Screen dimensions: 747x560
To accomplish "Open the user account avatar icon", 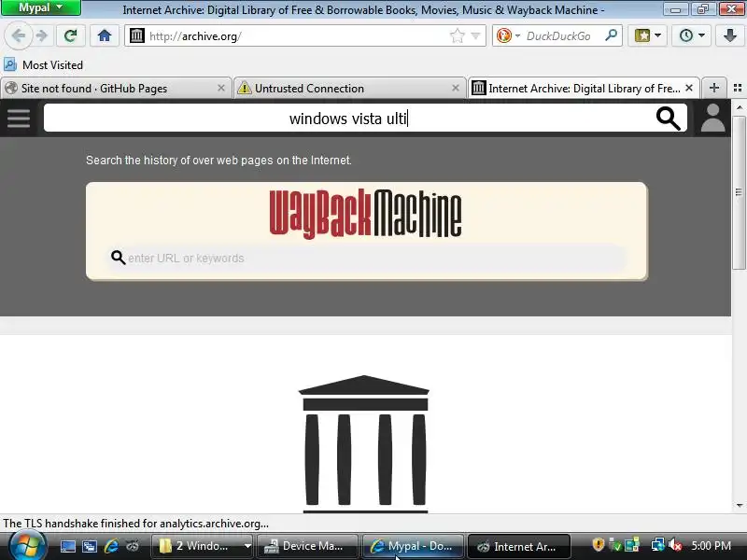I will (x=712, y=119).
